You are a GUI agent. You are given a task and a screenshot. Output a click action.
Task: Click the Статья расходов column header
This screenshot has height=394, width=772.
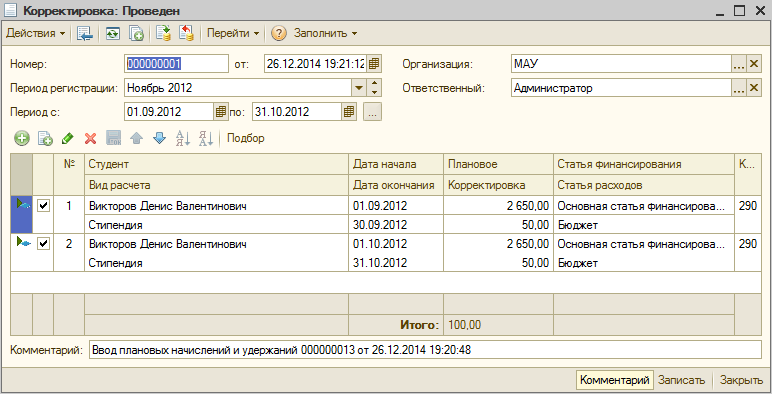point(644,185)
